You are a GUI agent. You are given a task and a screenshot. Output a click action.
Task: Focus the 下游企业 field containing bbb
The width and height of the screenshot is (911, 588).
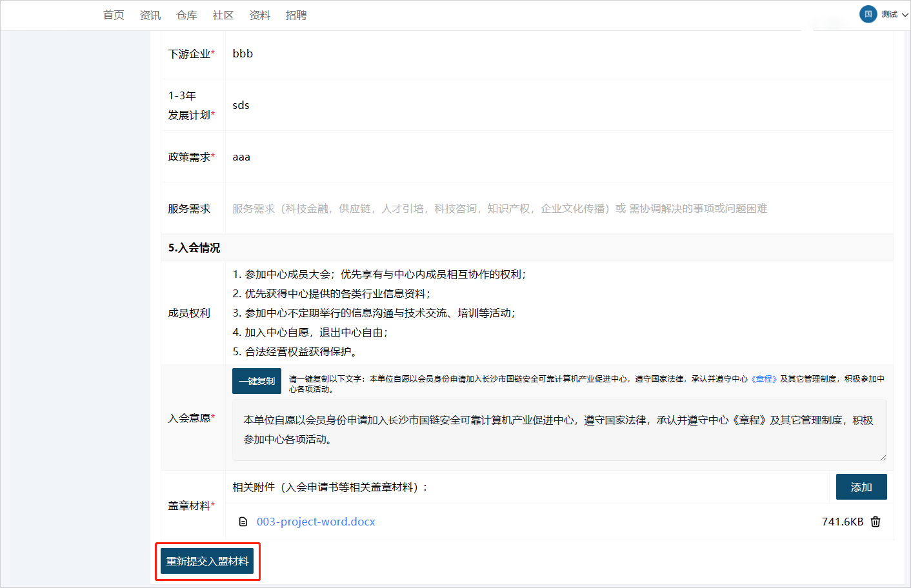point(559,54)
